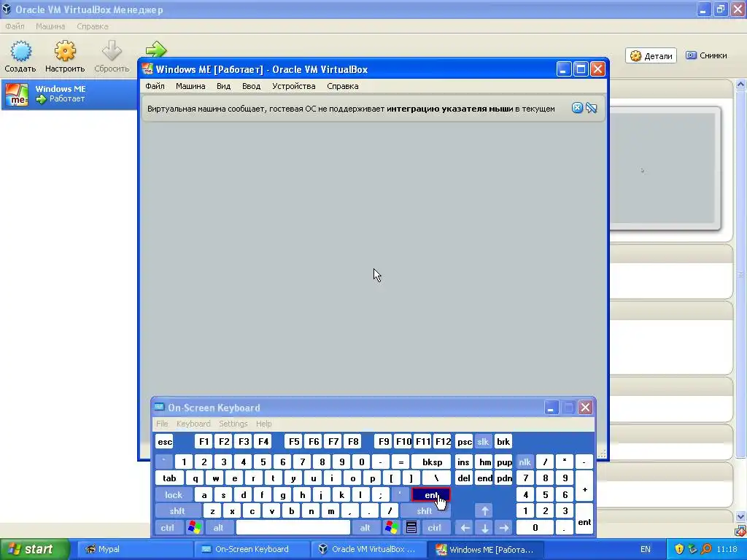Click the right Windows logo key

[391, 528]
